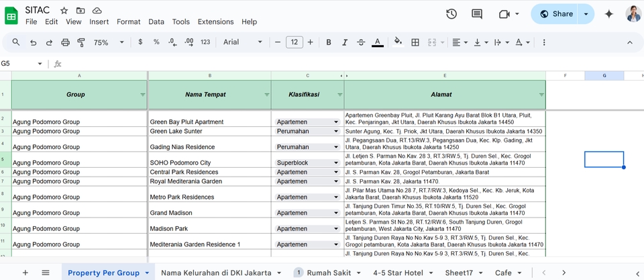Click the Share button
Viewport: 644px width, 280px height.
point(555,14)
